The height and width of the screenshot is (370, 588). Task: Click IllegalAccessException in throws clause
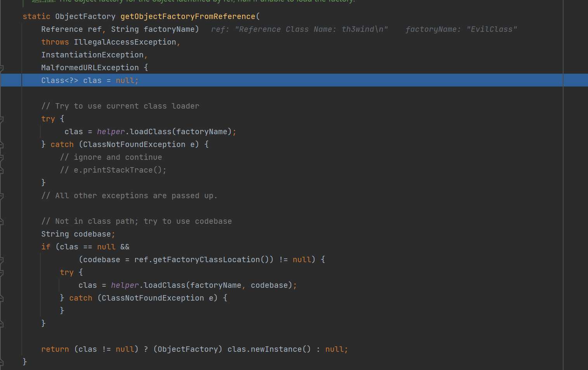tap(125, 42)
